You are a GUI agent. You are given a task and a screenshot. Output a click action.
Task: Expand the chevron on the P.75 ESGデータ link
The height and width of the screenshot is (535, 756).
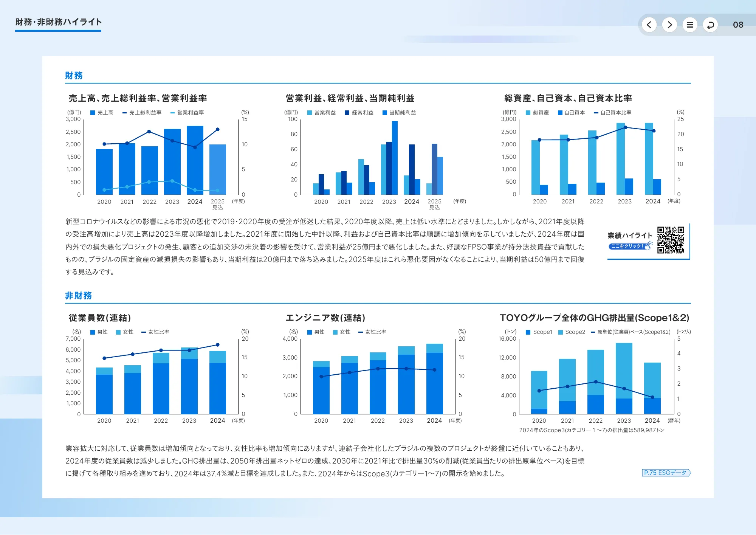click(x=690, y=473)
